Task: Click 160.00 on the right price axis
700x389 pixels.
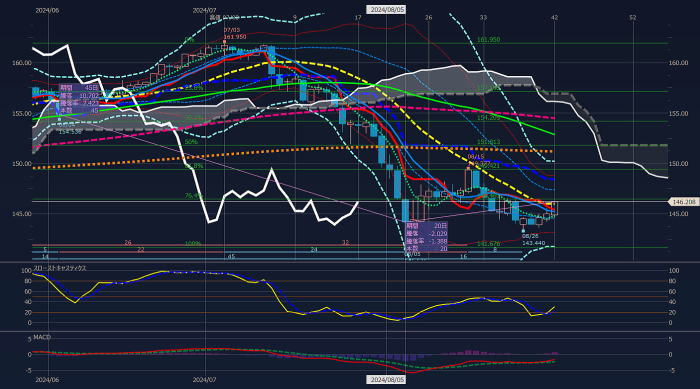Action: click(678, 63)
